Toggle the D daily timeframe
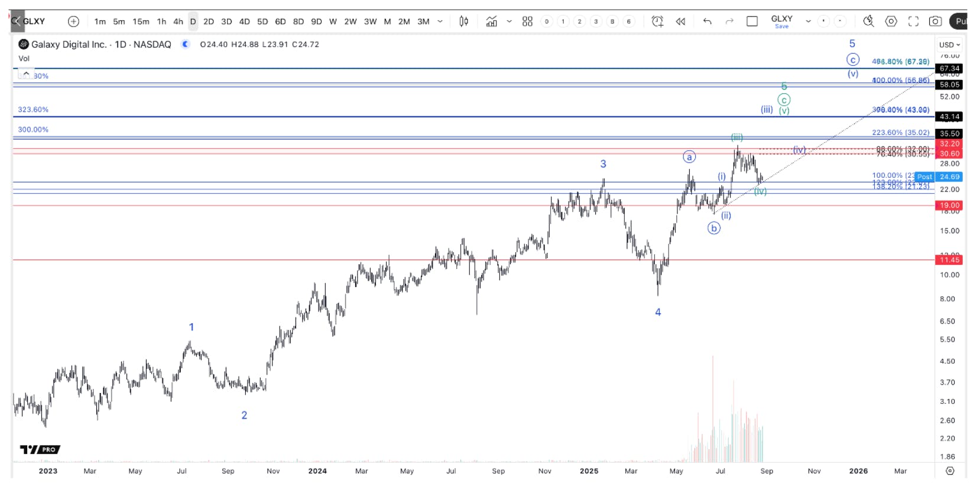Image resolution: width=980 pixels, height=500 pixels. pos(193,21)
